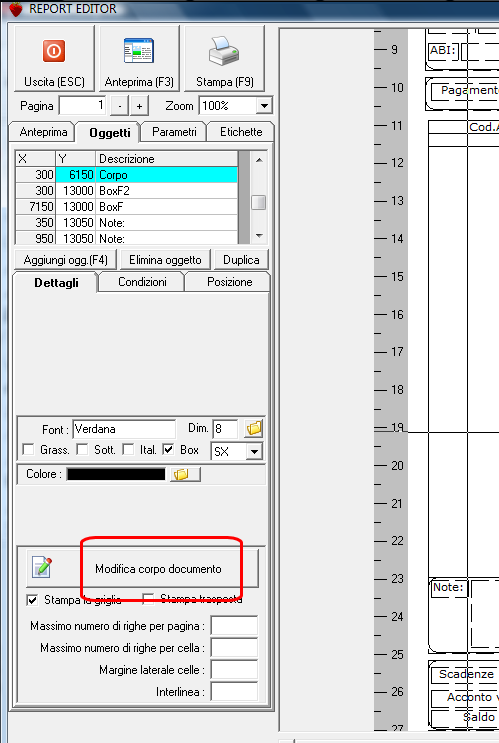499x743 pixels.
Task: Open font folder icon next to Dim. field
Action: (254, 428)
